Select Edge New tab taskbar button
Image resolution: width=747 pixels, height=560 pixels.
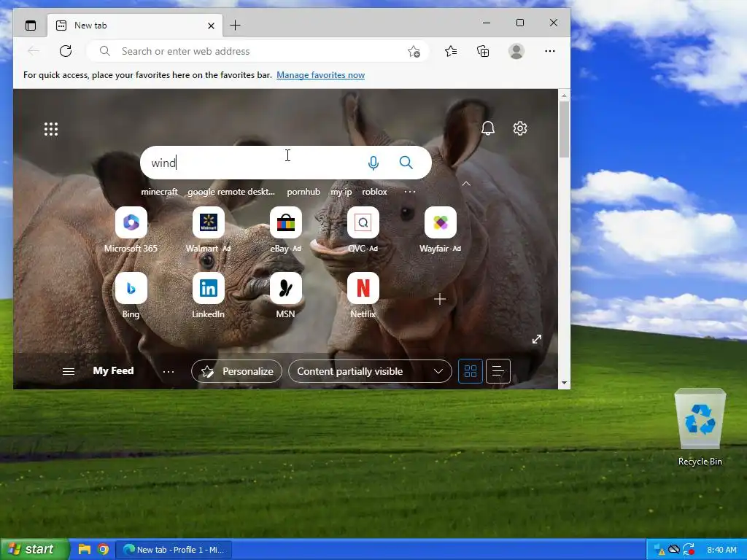(174, 550)
